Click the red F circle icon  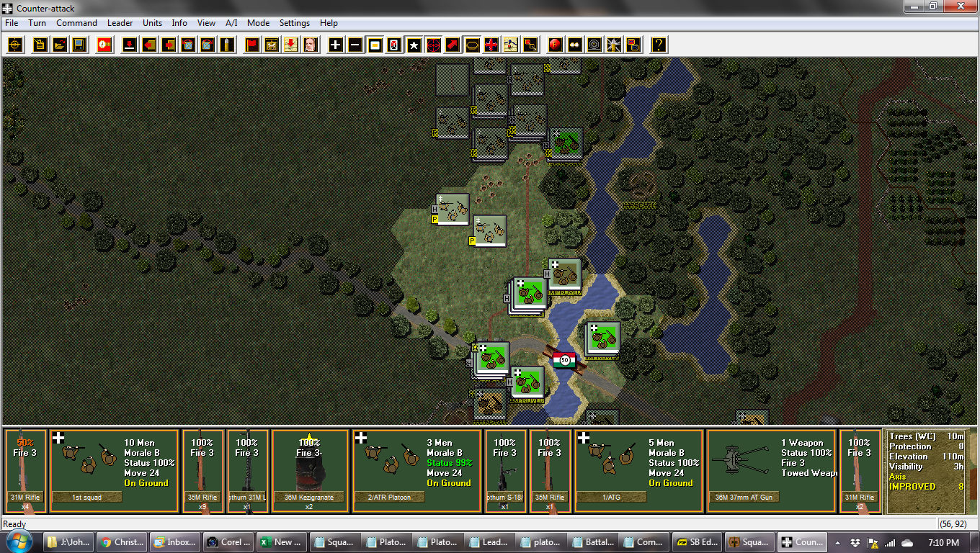pyautogui.click(x=556, y=45)
